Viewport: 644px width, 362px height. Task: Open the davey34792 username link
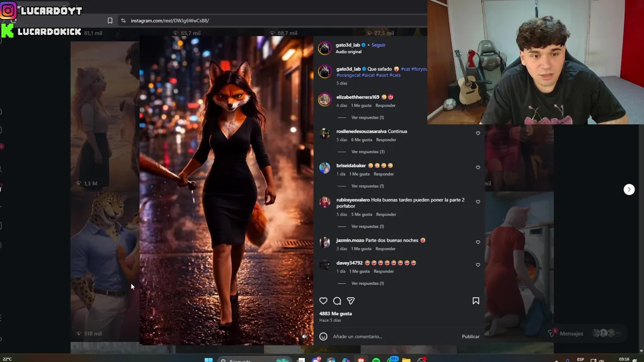[350, 262]
